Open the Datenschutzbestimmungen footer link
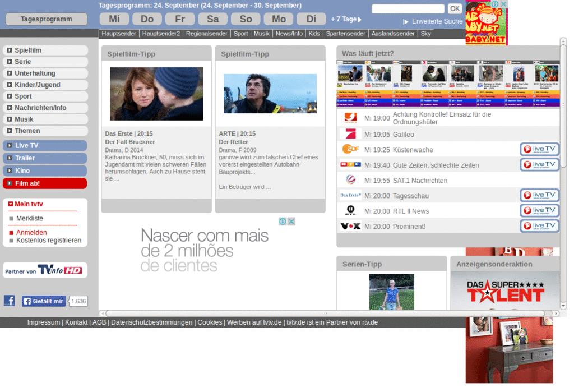574x392 pixels. point(151,322)
